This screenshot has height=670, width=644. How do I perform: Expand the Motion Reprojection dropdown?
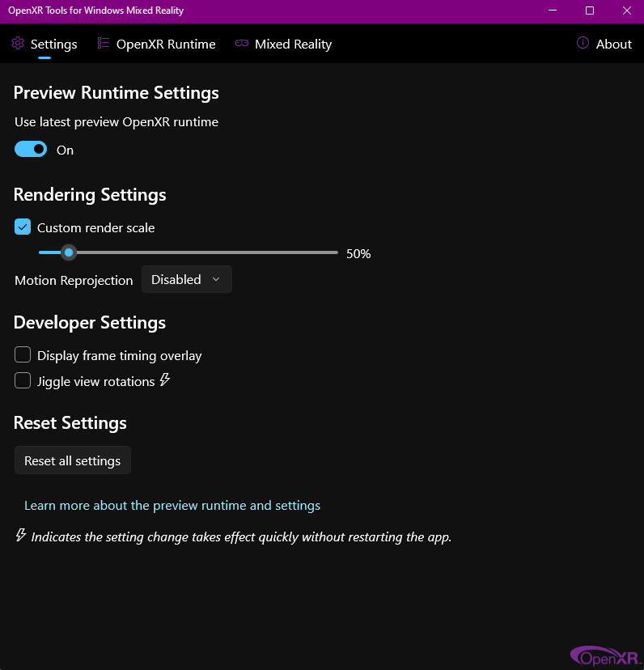(187, 279)
